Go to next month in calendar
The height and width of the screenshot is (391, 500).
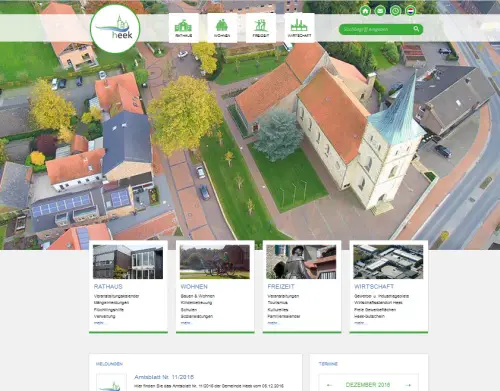(x=408, y=385)
